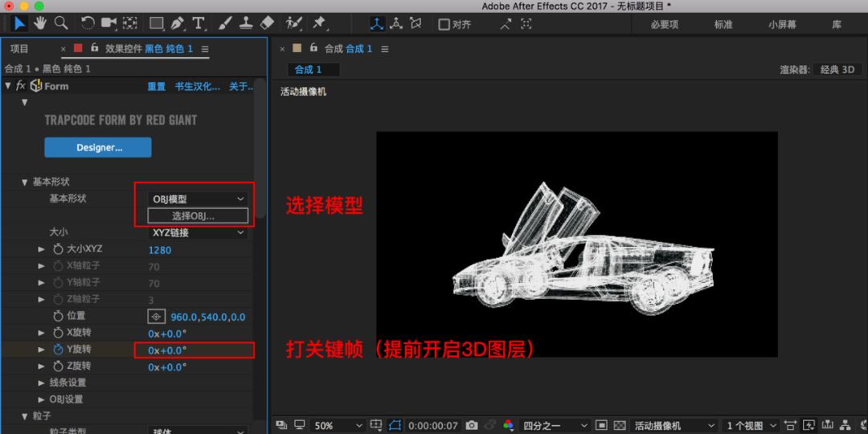Select the Brush tool
Image resolution: width=868 pixels, height=434 pixels.
coord(224,23)
